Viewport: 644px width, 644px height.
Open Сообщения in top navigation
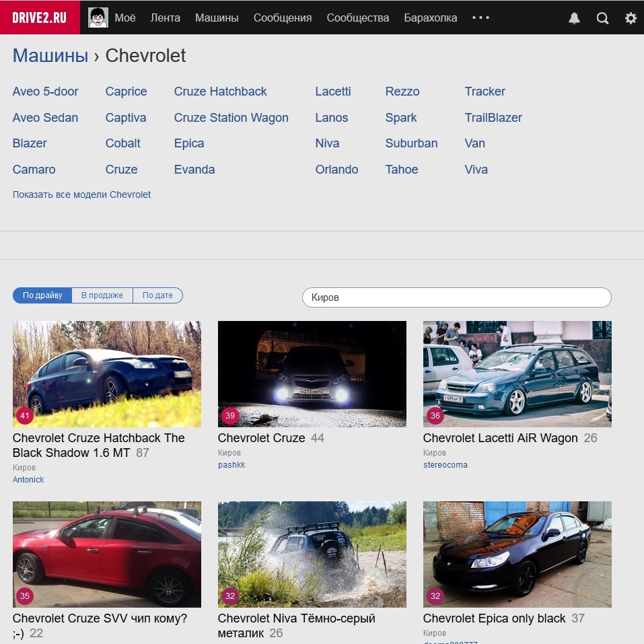(x=283, y=17)
